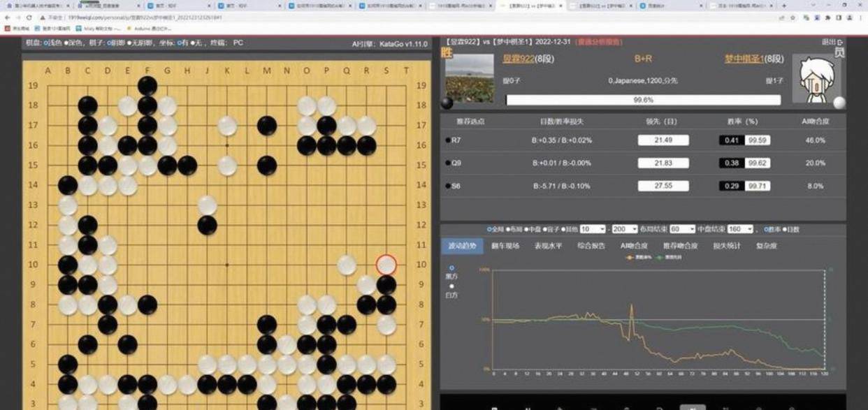Viewport: 868px width, 410px height.
Task: Select the R7 recommended move bullet
Action: 448,140
